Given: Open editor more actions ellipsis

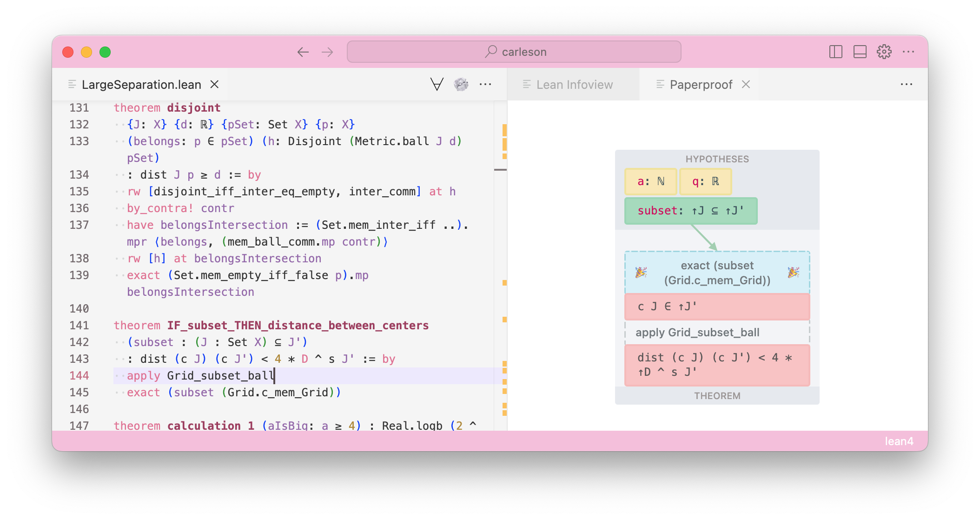Looking at the screenshot, I should 485,84.
